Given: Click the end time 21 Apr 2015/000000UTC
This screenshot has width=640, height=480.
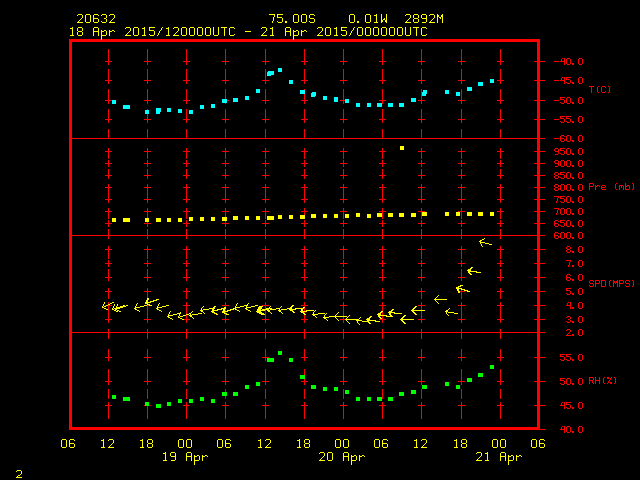Looking at the screenshot, I should pos(344,32).
